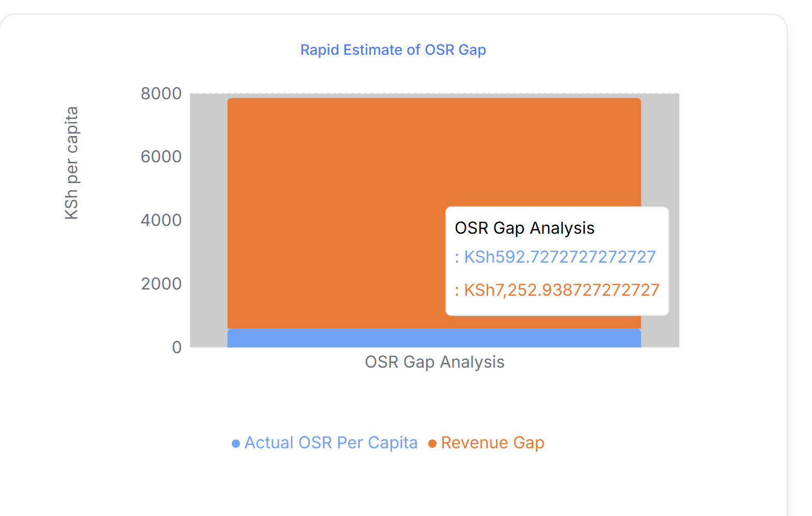
Task: Click the gray hover area right of the bar
Action: [x=660, y=155]
